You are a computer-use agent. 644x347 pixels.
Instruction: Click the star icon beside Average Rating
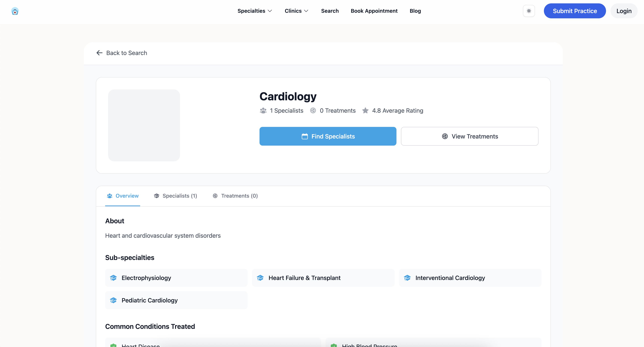pyautogui.click(x=365, y=110)
